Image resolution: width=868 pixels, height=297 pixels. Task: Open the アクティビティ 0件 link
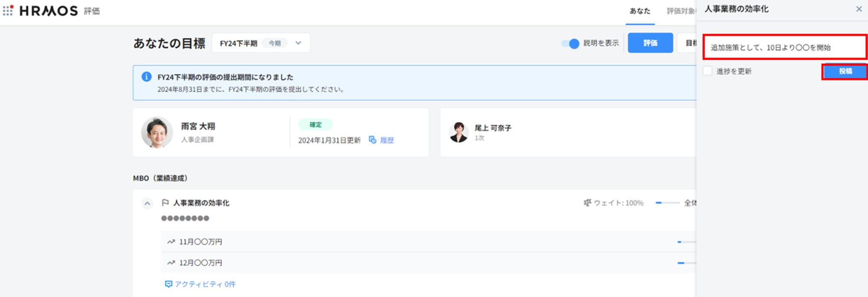(x=200, y=284)
